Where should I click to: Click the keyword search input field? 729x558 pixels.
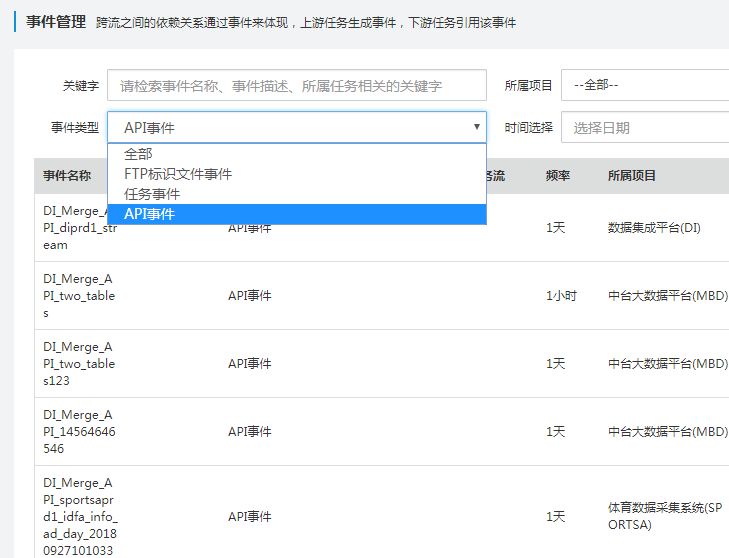coord(296,86)
